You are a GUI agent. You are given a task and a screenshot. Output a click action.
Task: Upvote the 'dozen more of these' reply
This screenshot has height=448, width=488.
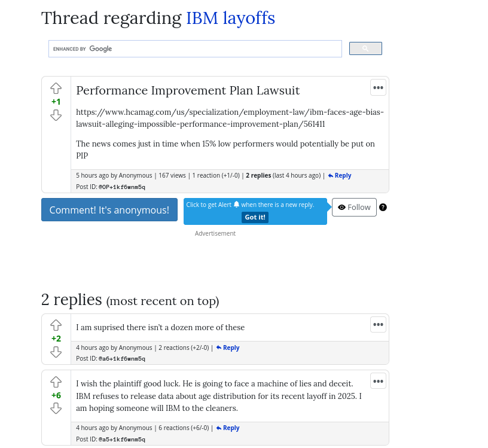pyautogui.click(x=56, y=325)
